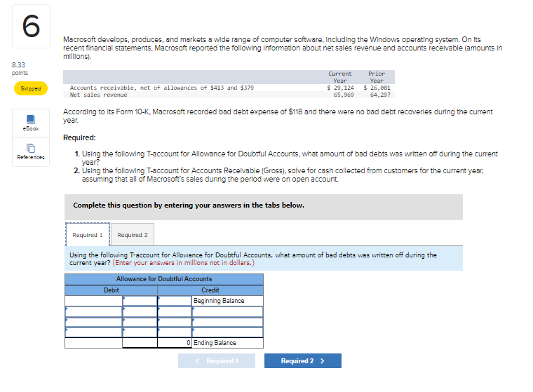533x392 pixels.
Task: Click the Beginning Balance label cell
Action: [x=227, y=301]
